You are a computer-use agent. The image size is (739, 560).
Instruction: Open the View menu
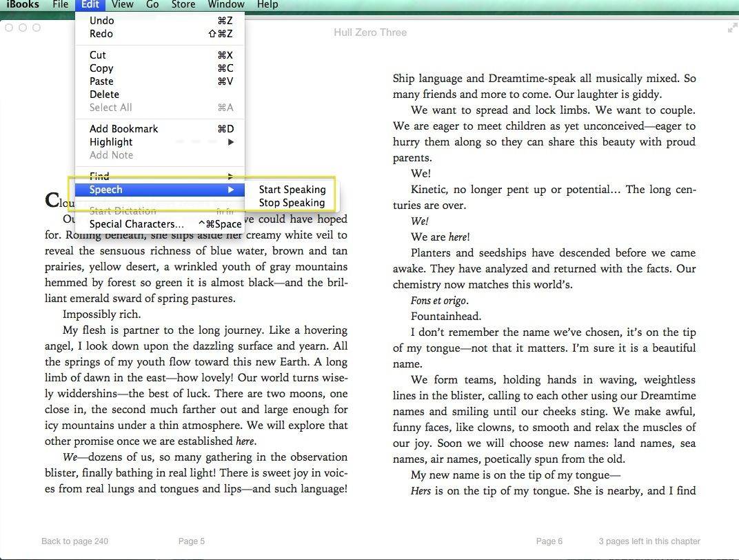tap(122, 5)
